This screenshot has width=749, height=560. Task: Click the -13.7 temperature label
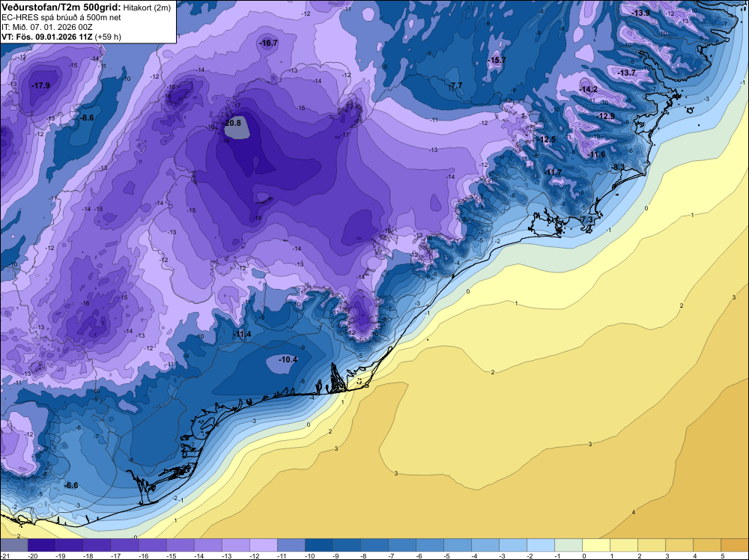(627, 73)
